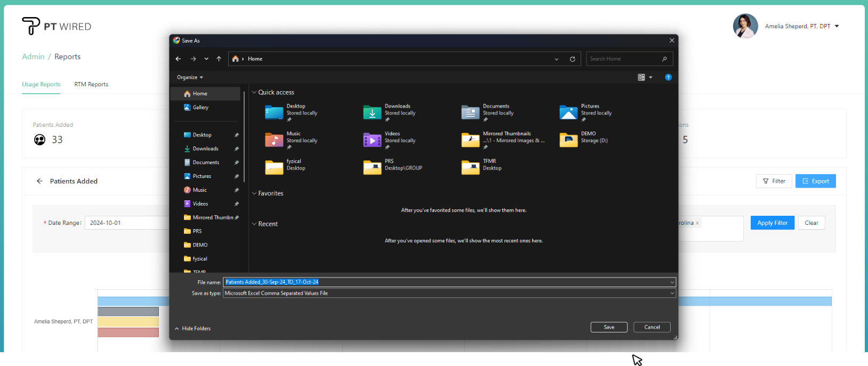Click the Cancel button
This screenshot has width=868, height=366.
[652, 327]
